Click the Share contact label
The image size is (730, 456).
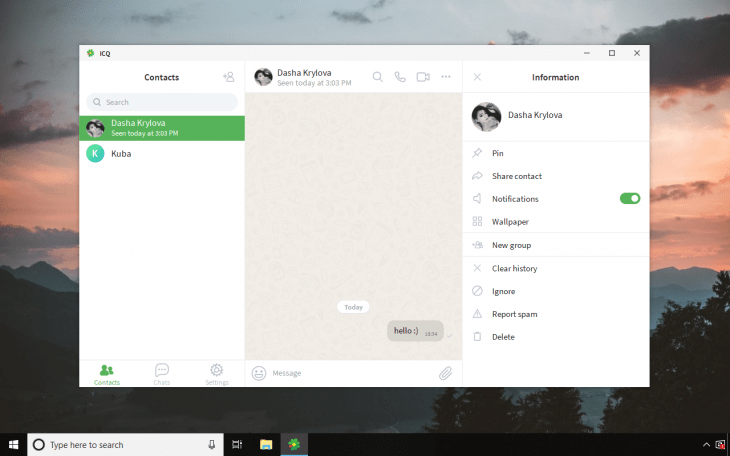coord(517,176)
